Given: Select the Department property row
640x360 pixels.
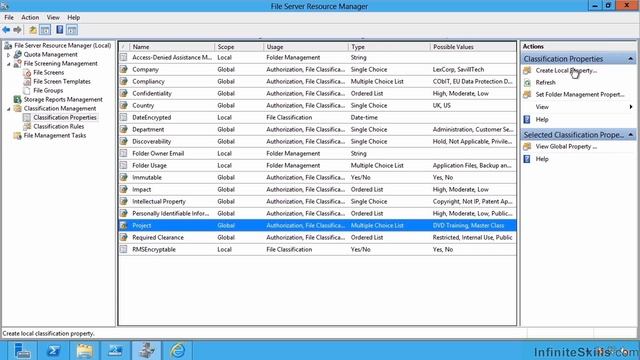Looking at the screenshot, I should pyautogui.click(x=318, y=129).
